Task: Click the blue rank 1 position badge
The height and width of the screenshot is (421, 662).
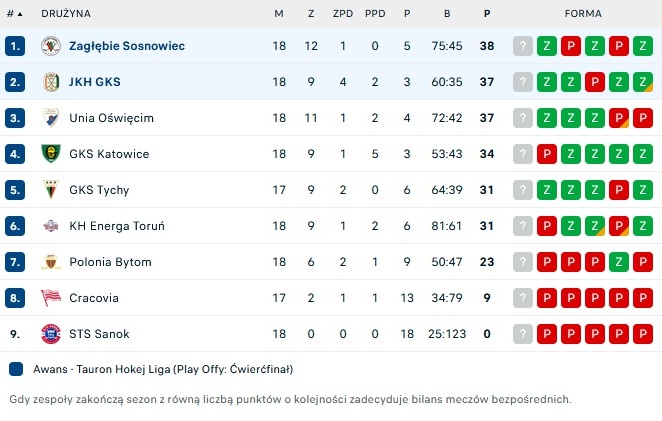Action: (x=14, y=46)
